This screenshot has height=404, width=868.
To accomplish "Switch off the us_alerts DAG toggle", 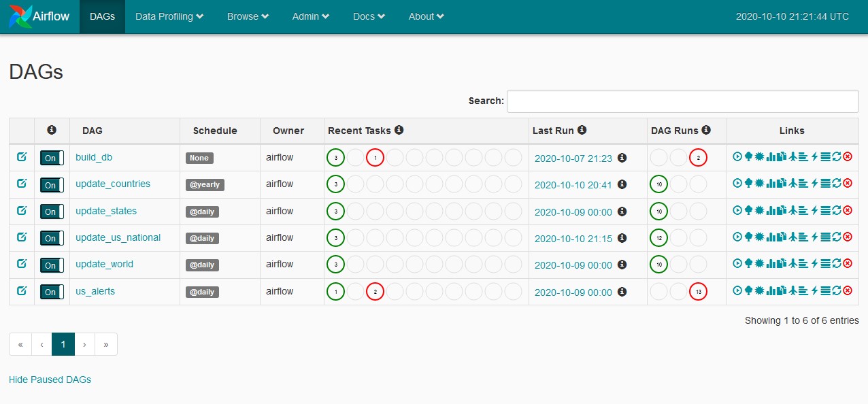I will (x=52, y=292).
